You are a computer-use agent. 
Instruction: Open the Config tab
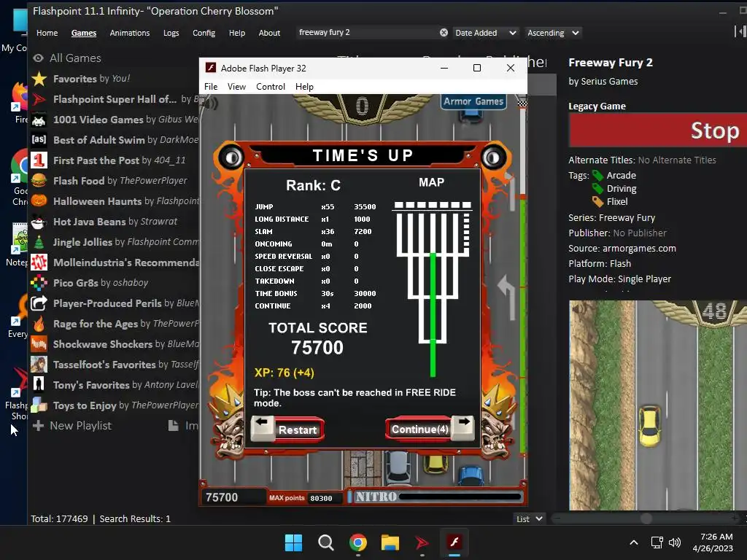point(204,33)
